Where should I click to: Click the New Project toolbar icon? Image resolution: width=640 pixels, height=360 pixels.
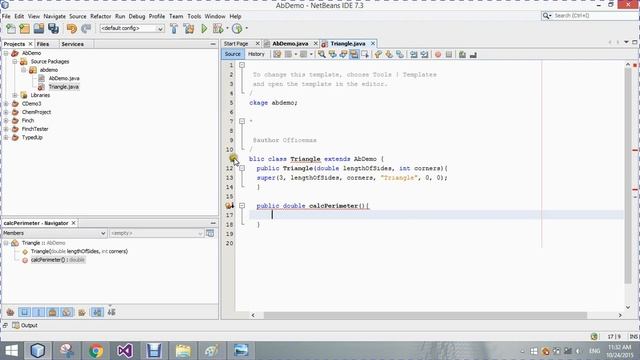pos(25,29)
